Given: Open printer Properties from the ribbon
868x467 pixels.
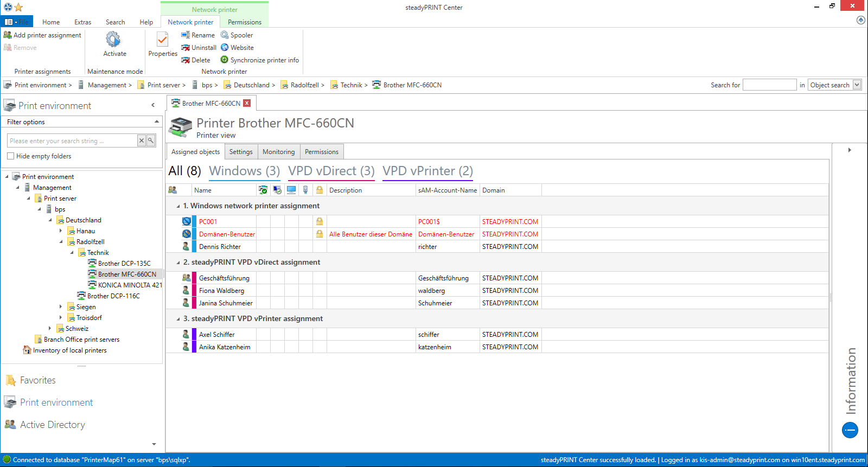Looking at the screenshot, I should (x=163, y=44).
